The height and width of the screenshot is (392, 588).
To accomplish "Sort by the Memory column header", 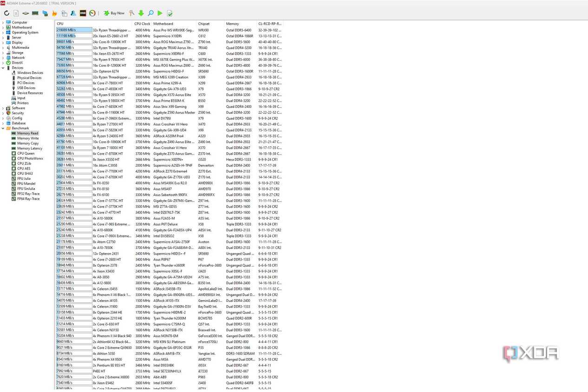I will [x=241, y=24].
